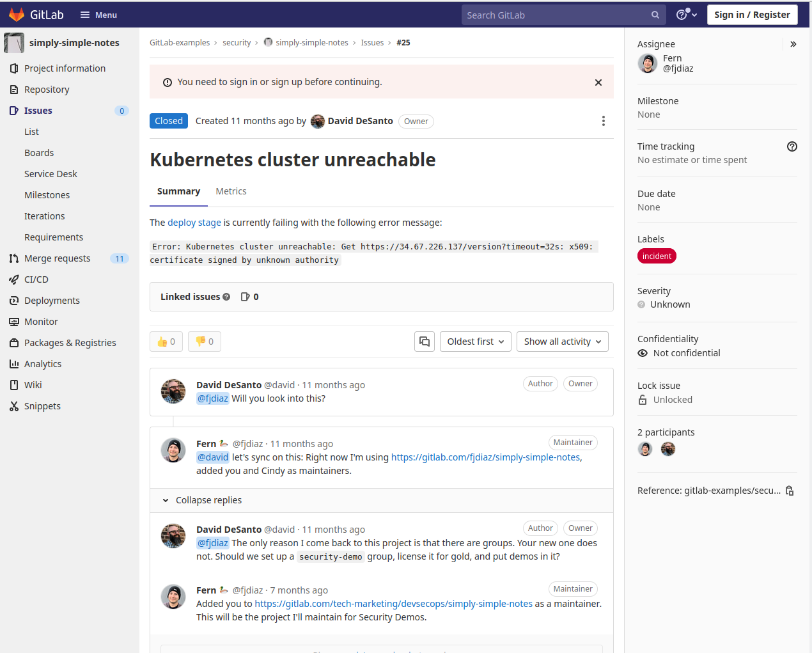Click the Merge requests icon
The image size is (812, 653).
click(x=14, y=258)
